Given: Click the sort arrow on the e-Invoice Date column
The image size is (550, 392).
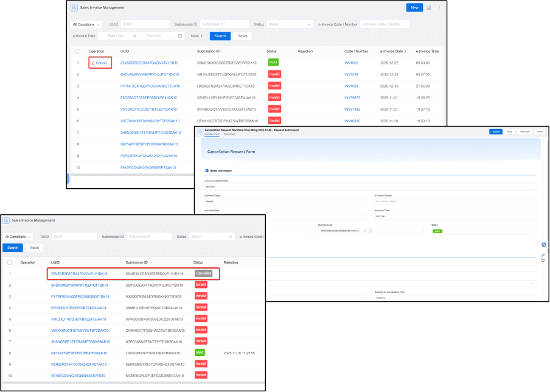Looking at the screenshot, I should pyautogui.click(x=405, y=51).
